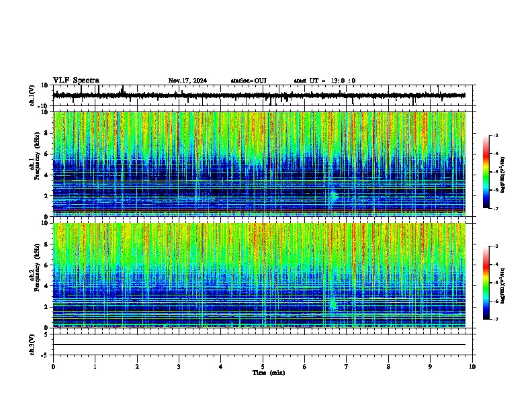Screen dimensions: 532x411
Task: Click the "0" tick on the time axis
Action: point(53,367)
